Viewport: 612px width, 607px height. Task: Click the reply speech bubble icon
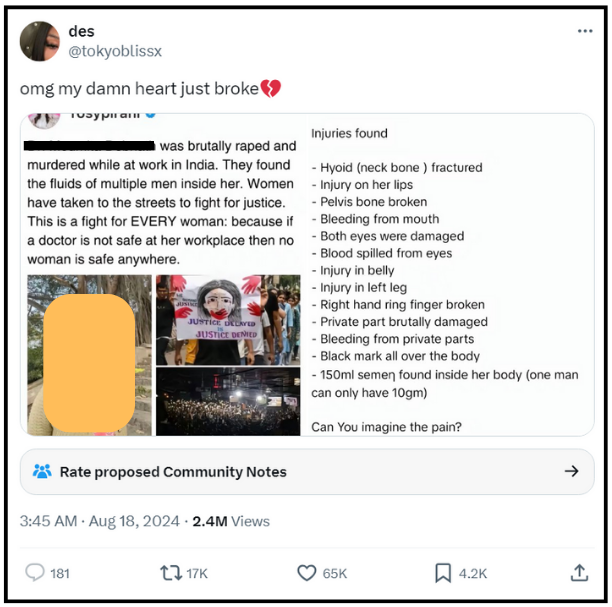[x=35, y=573]
